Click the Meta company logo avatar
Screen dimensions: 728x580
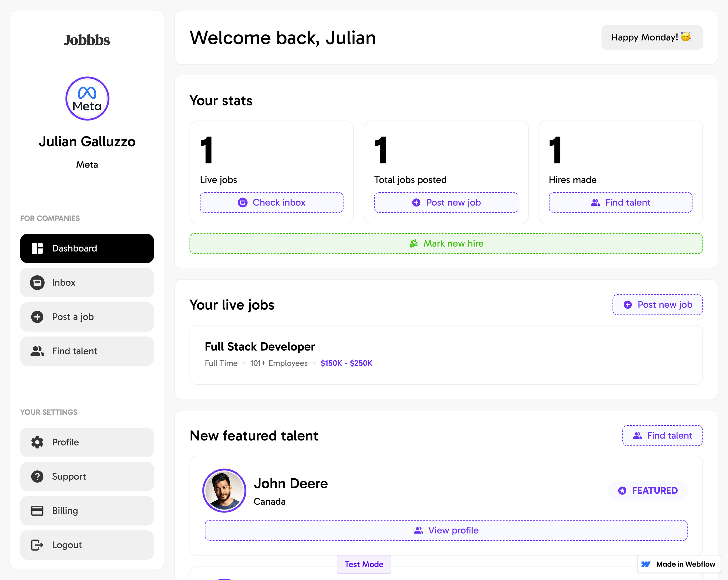pyautogui.click(x=87, y=99)
